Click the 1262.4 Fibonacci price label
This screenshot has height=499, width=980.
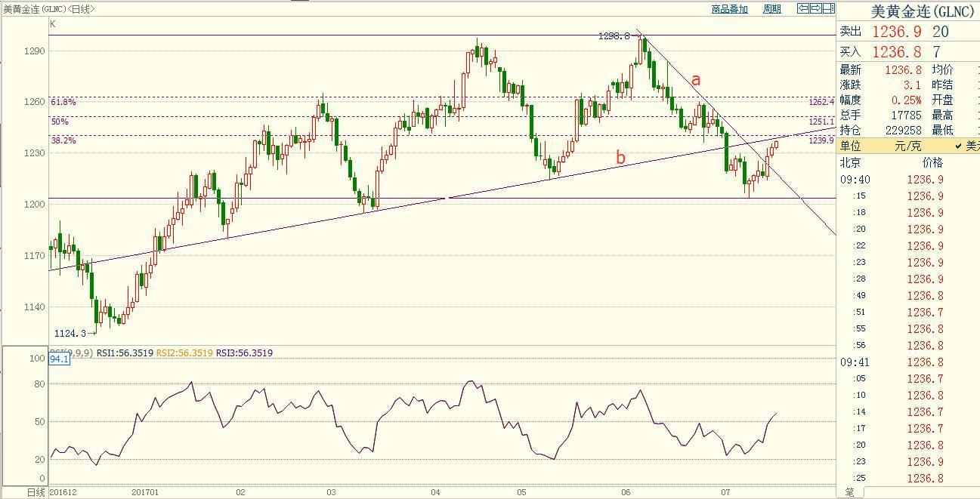pyautogui.click(x=821, y=102)
